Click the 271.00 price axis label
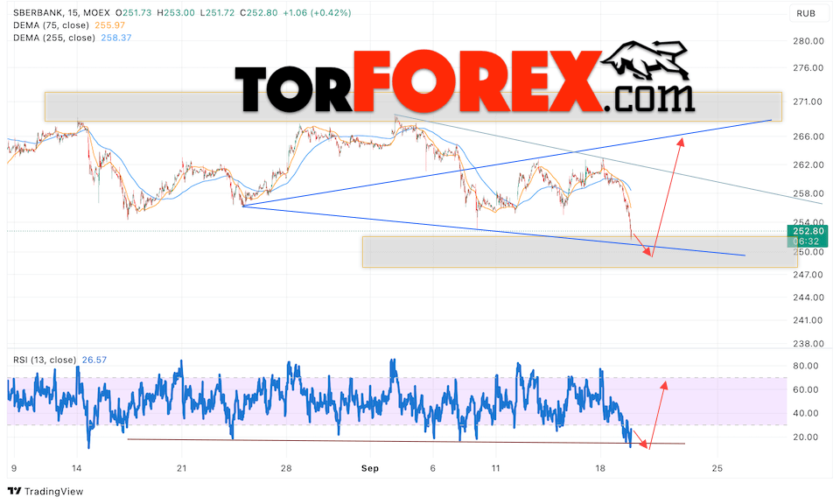Screen dimensions: 840x504 coord(808,101)
